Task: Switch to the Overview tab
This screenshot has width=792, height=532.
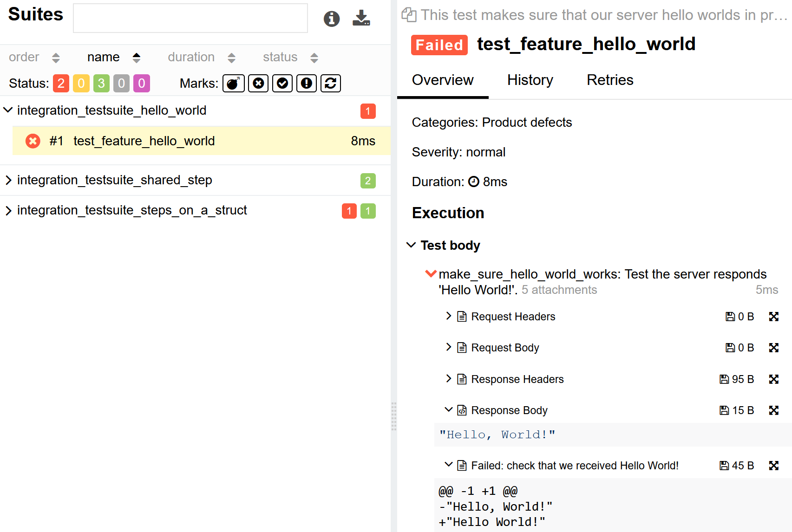Action: (x=443, y=80)
